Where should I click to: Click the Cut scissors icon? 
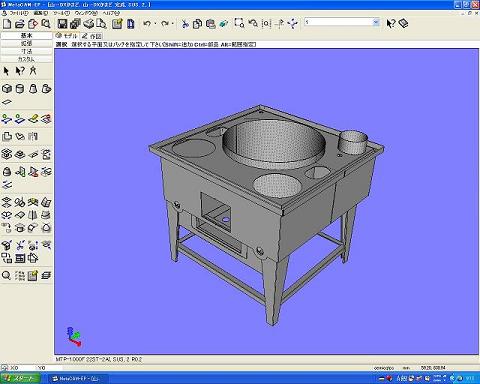185,24
